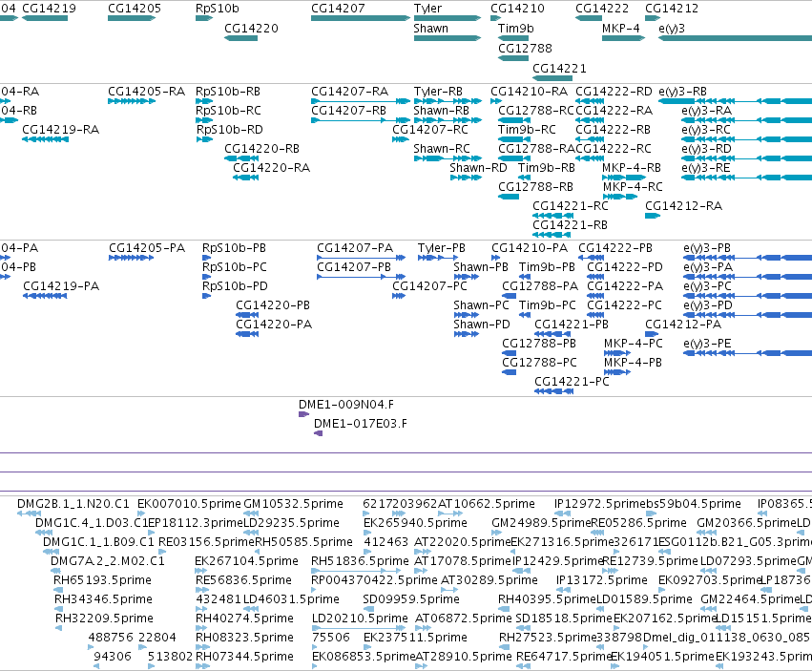This screenshot has width=812, height=671.
Task: Select the Shawn-PD protein glyph
Action: click(x=466, y=334)
